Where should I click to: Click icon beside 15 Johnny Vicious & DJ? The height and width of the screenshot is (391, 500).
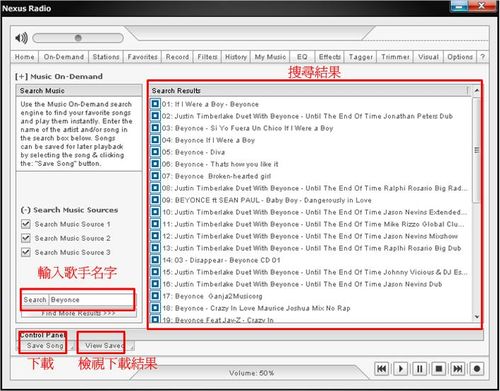click(x=155, y=272)
